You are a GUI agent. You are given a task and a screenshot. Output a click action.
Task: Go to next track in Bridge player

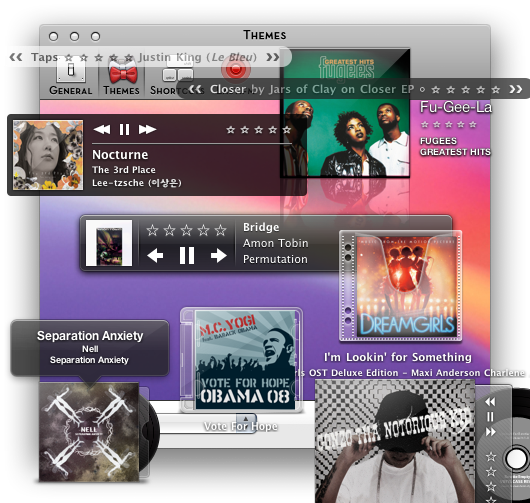[219, 256]
